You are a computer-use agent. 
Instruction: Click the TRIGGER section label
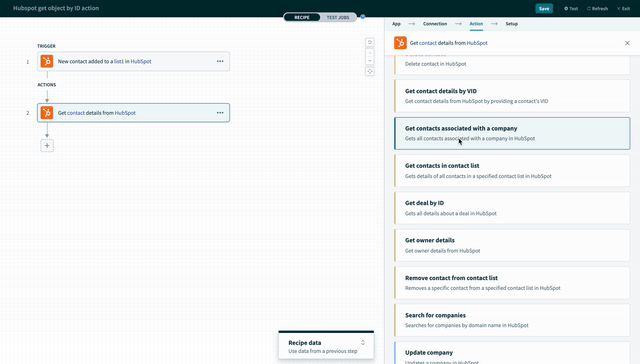pyautogui.click(x=47, y=46)
